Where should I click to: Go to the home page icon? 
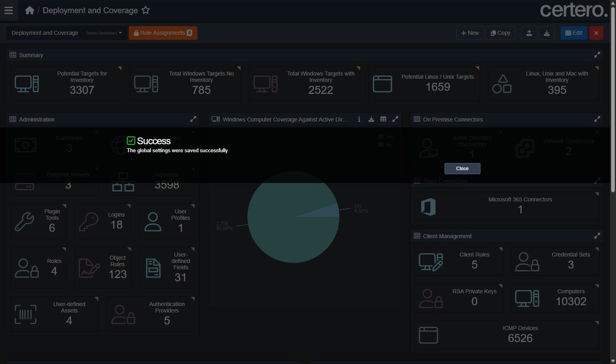[30, 10]
